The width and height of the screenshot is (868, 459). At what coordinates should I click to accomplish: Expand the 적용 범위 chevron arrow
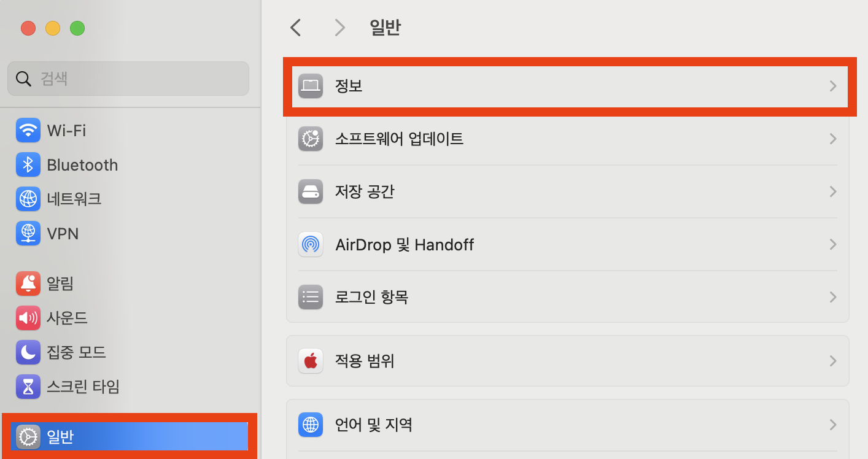(x=833, y=361)
